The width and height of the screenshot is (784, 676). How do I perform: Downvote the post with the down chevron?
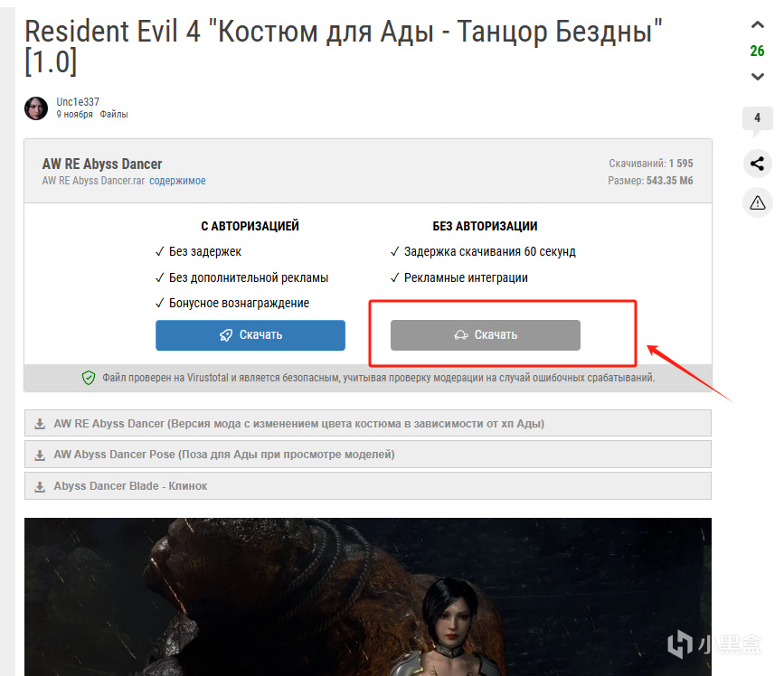tap(758, 77)
